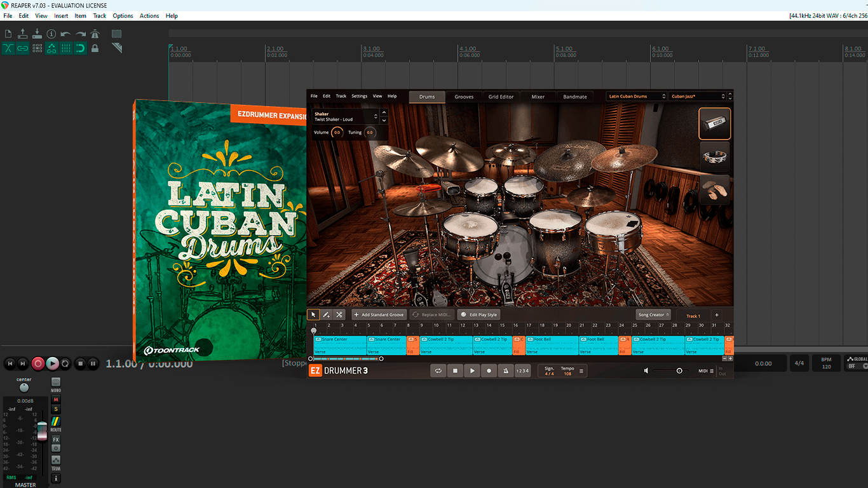
Task: Toggle grid lines in REAPER toolbar
Action: (x=66, y=48)
